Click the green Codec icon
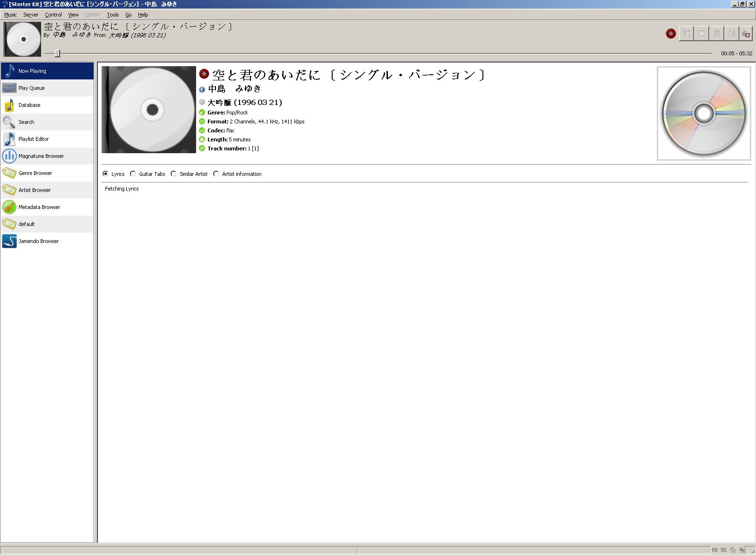This screenshot has width=756, height=556. (202, 130)
